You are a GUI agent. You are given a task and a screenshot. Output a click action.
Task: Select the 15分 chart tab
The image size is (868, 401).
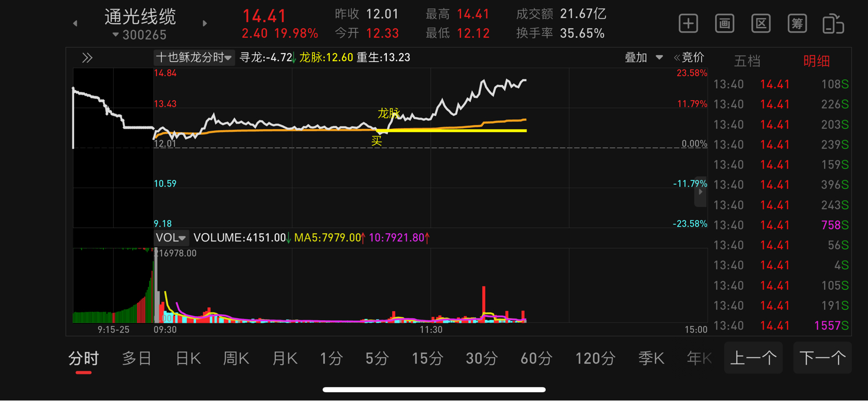pyautogui.click(x=427, y=358)
